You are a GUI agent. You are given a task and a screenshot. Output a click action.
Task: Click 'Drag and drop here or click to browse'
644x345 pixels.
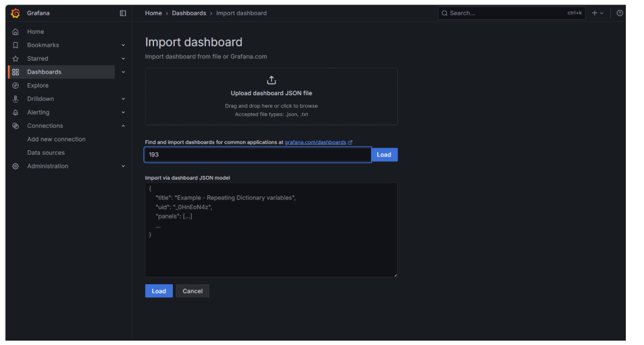(271, 106)
